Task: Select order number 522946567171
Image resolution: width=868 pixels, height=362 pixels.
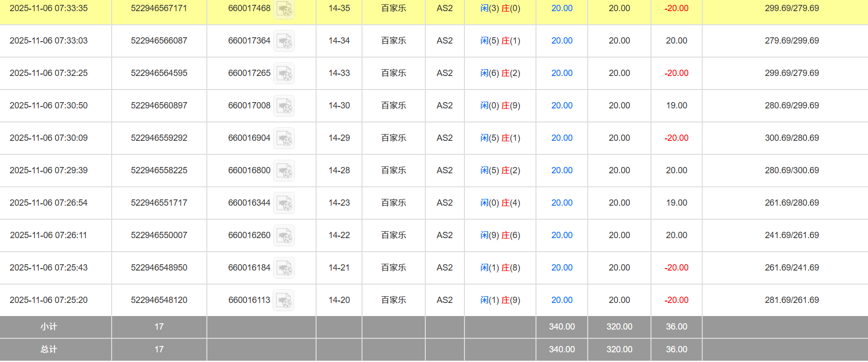Action: [x=159, y=8]
